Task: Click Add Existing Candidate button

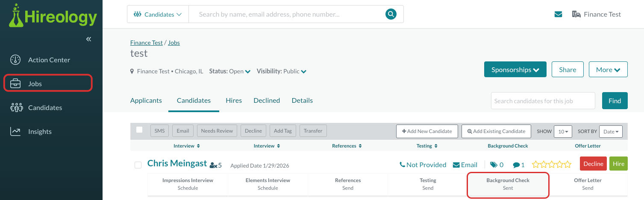Action: [496, 131]
